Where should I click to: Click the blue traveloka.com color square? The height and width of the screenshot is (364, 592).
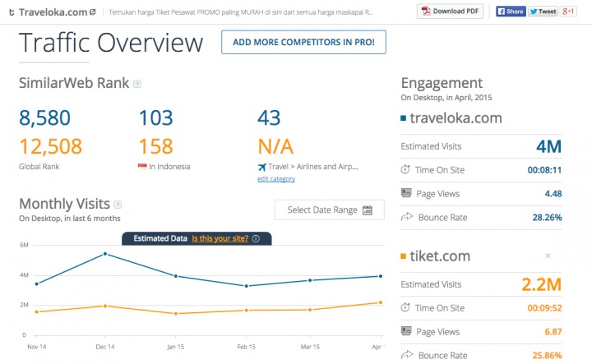(403, 118)
